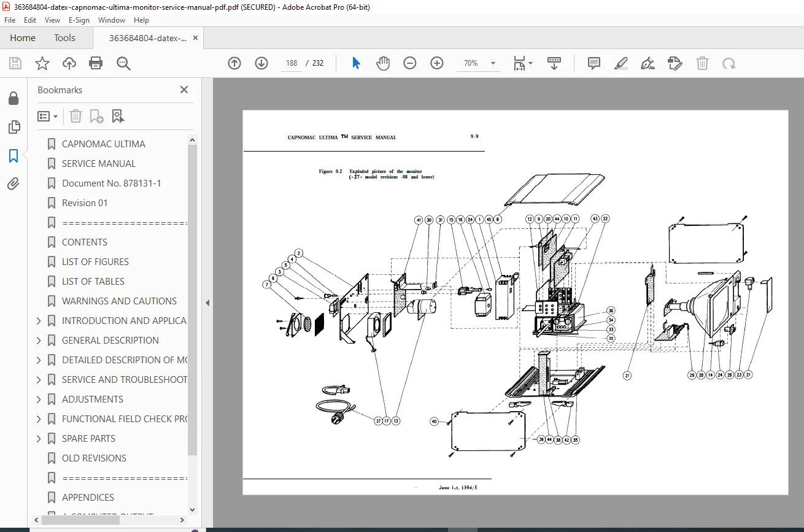Open WARNINGS AND CAUTIONS bookmark
The width and height of the screenshot is (804, 532).
pos(119,301)
